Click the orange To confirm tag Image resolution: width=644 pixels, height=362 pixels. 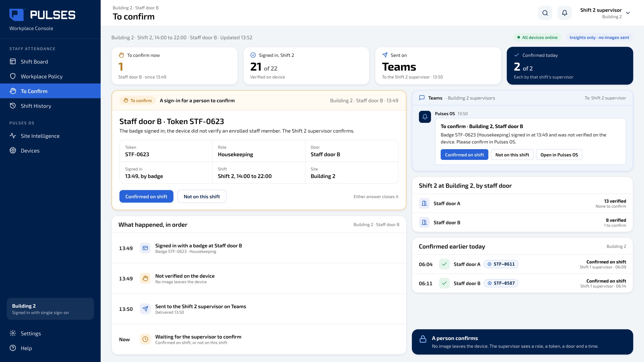(x=138, y=101)
